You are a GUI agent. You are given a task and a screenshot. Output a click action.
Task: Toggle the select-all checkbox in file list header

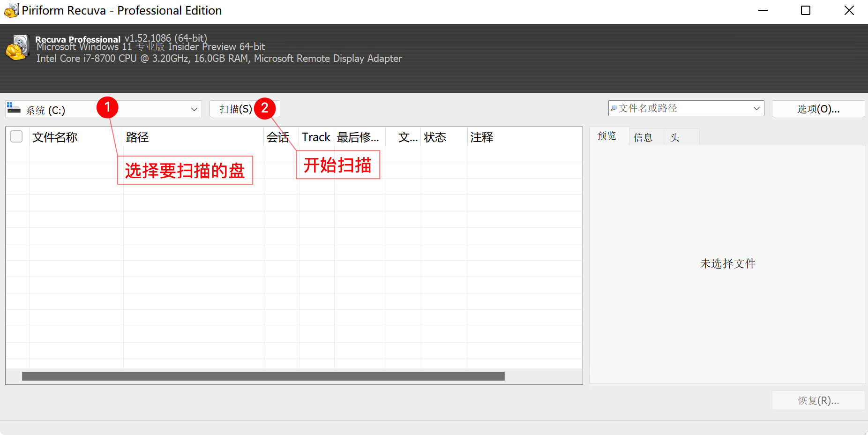(x=16, y=136)
